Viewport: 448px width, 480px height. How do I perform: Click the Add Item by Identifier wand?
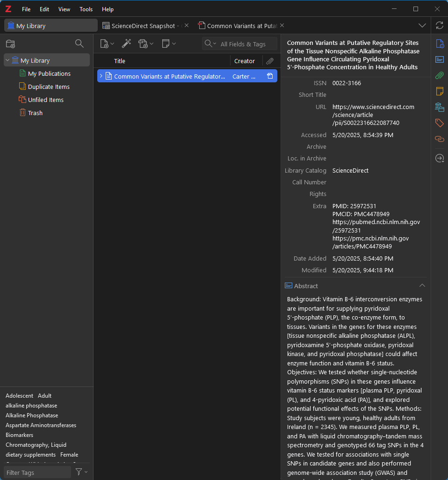(126, 44)
